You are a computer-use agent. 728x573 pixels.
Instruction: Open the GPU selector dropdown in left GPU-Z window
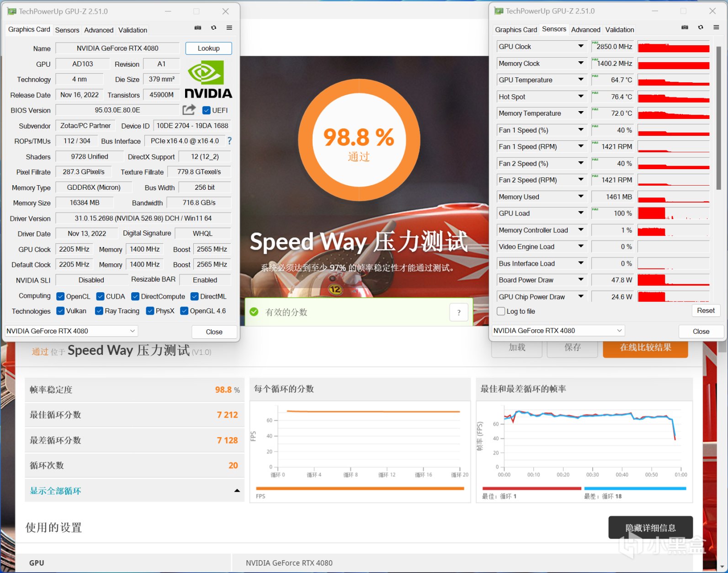point(71,331)
